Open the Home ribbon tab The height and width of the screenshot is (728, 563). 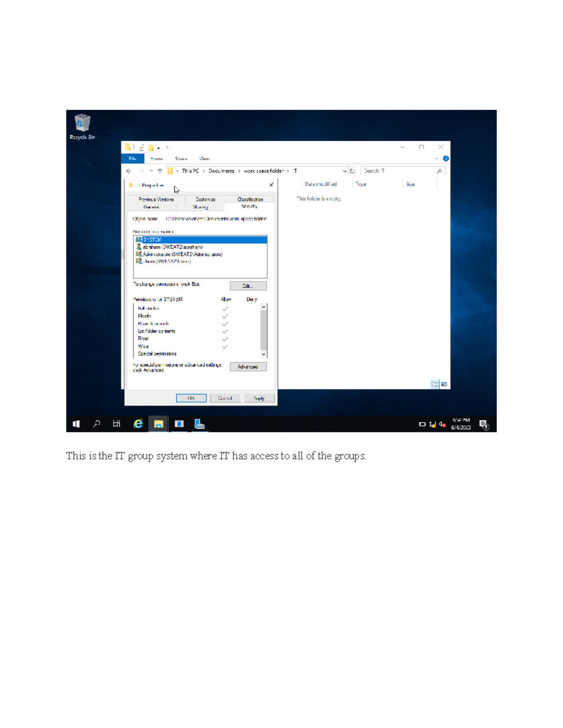[157, 158]
